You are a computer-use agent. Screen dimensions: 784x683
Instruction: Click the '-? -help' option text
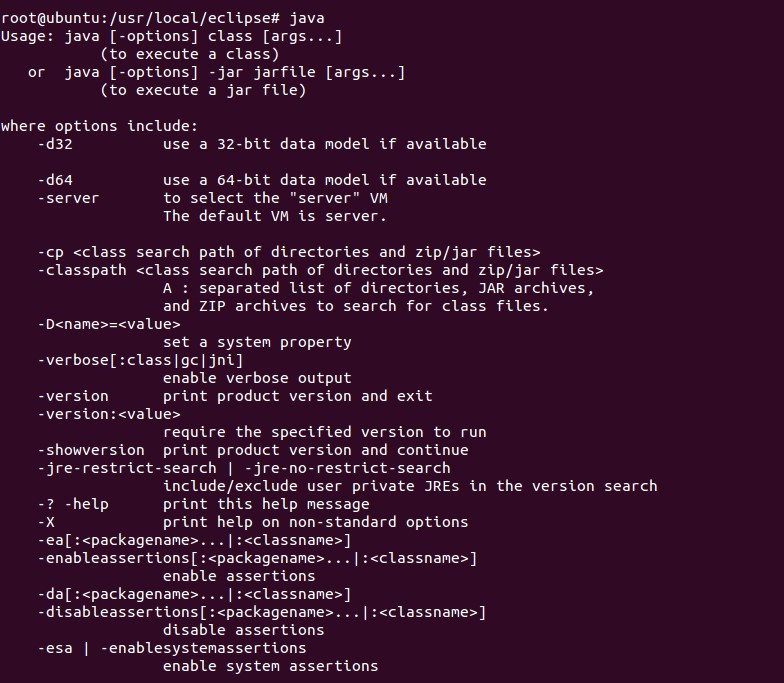click(73, 504)
